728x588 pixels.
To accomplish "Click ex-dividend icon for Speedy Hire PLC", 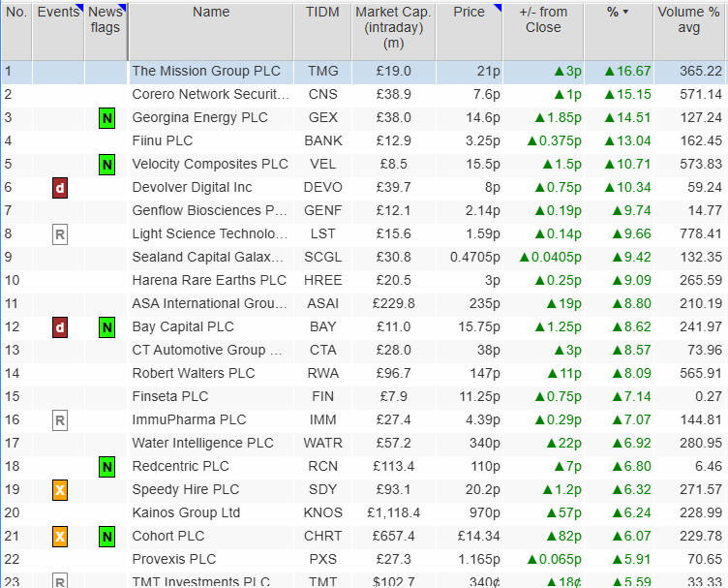I will coord(60,490).
